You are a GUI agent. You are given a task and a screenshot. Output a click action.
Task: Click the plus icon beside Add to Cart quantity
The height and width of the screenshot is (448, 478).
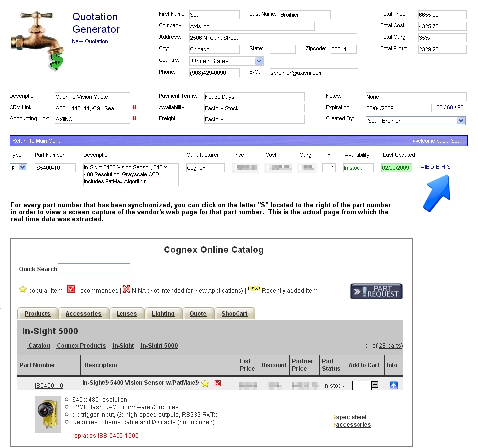375,385
